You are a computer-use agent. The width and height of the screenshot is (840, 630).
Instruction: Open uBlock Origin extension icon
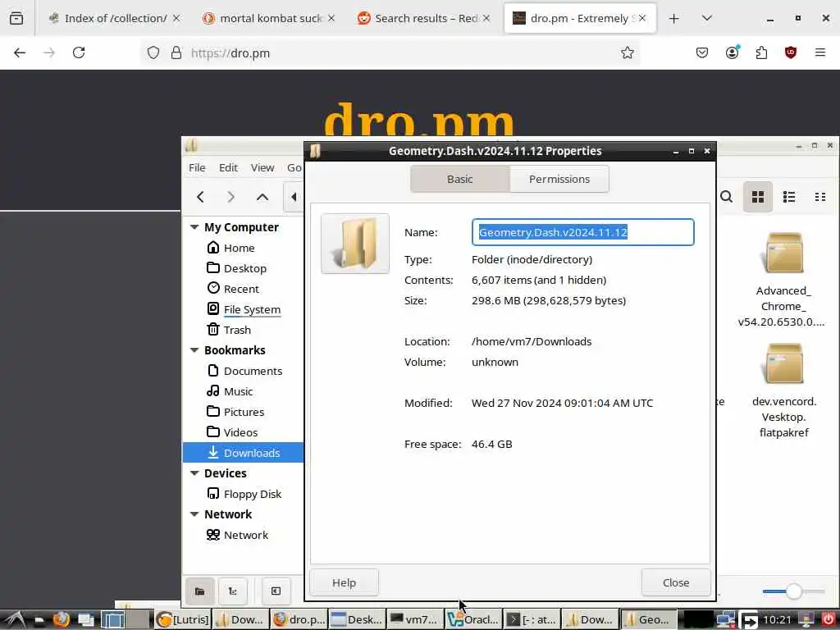click(x=790, y=52)
